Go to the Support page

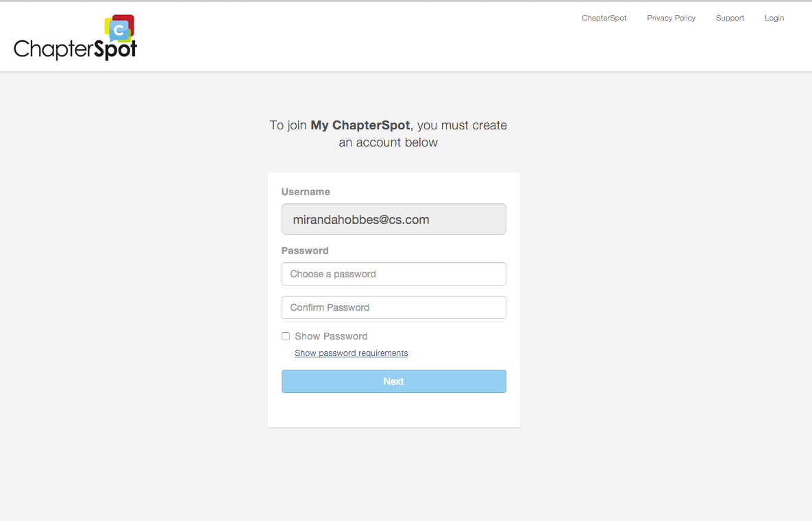pos(730,18)
